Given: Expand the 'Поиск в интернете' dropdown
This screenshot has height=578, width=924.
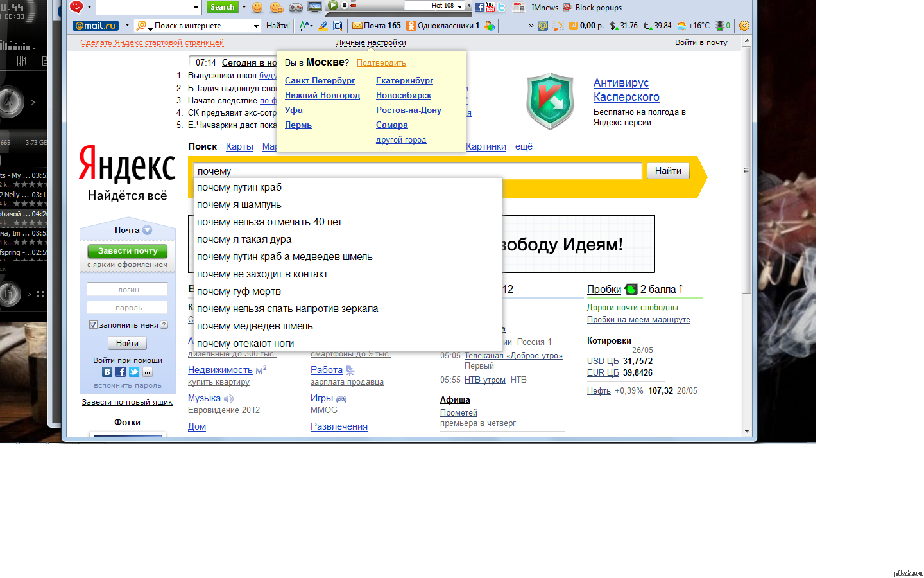Looking at the screenshot, I should click(x=256, y=26).
